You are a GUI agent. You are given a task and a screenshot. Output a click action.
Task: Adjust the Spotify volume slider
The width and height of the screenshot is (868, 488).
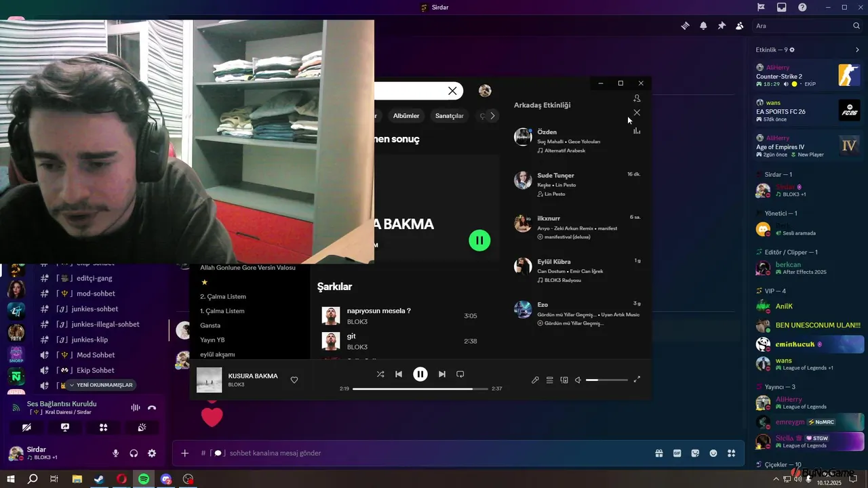pyautogui.click(x=607, y=380)
